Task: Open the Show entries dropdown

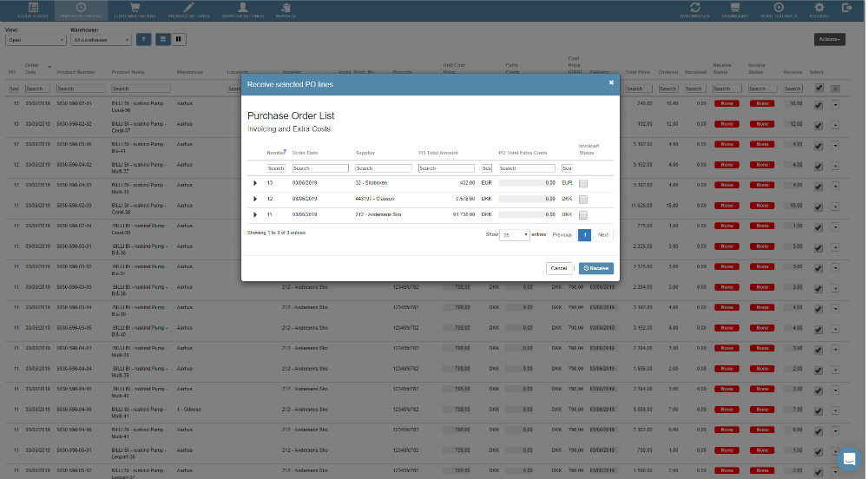Action: (x=515, y=235)
